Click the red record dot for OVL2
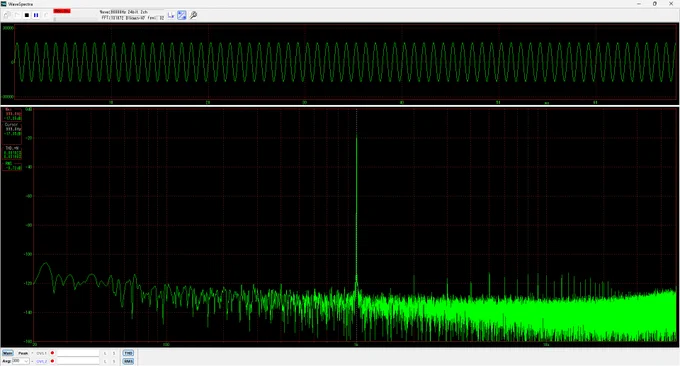680x366 pixels. click(52, 361)
